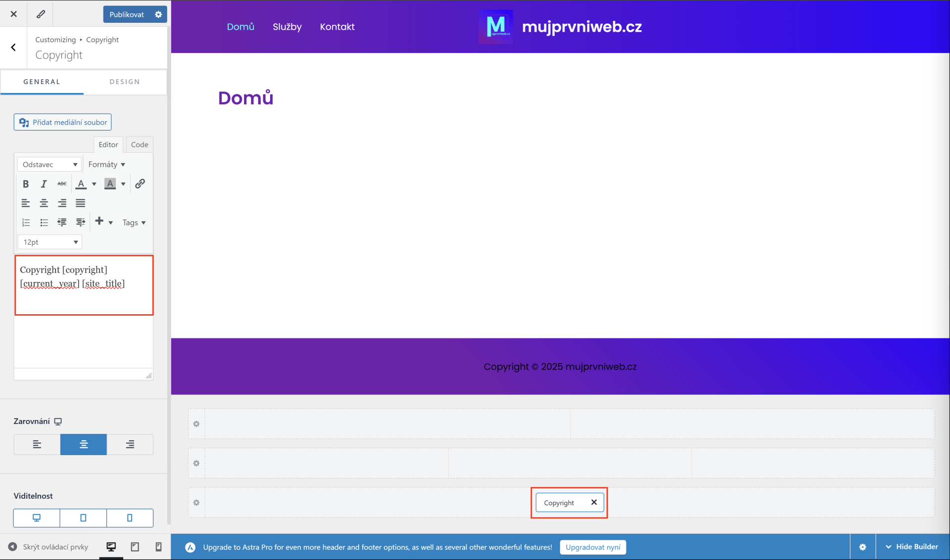950x560 pixels.
Task: Apply justify alignment in the editor toolbar
Action: 80,203
